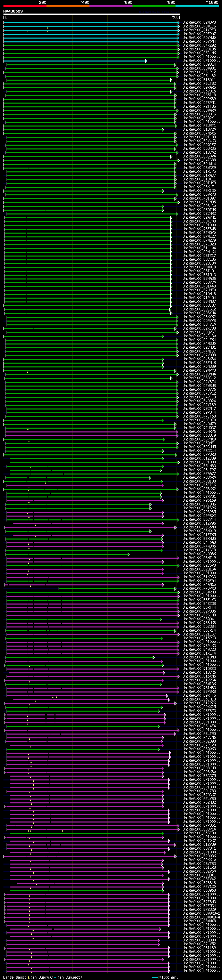Viewport: 222px width, 980px height.
Task: Select the UniRef100_Q21LS7 label
Action: [199, 634]
